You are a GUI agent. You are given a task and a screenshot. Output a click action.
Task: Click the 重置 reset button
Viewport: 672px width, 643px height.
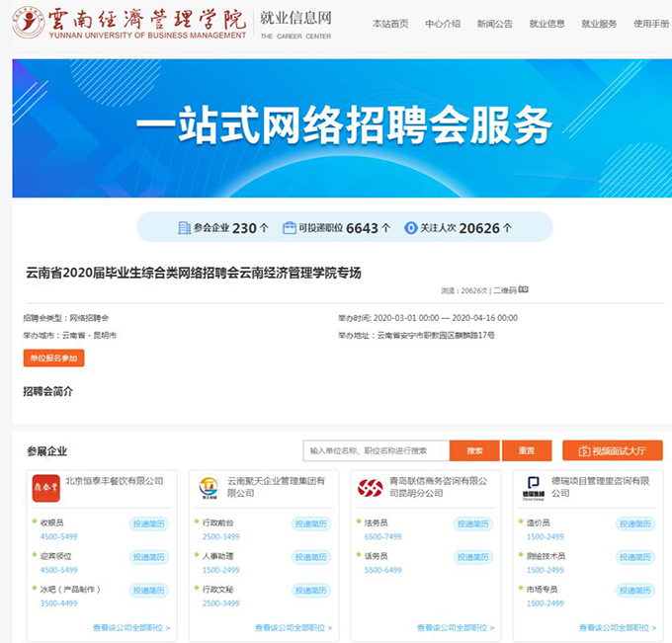527,450
